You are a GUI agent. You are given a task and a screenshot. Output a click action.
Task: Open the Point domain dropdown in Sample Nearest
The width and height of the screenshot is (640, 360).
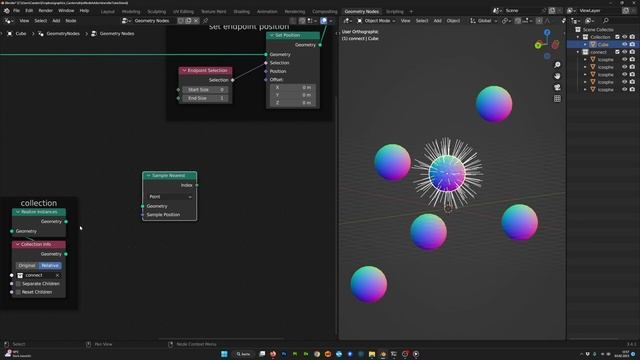[x=169, y=197]
